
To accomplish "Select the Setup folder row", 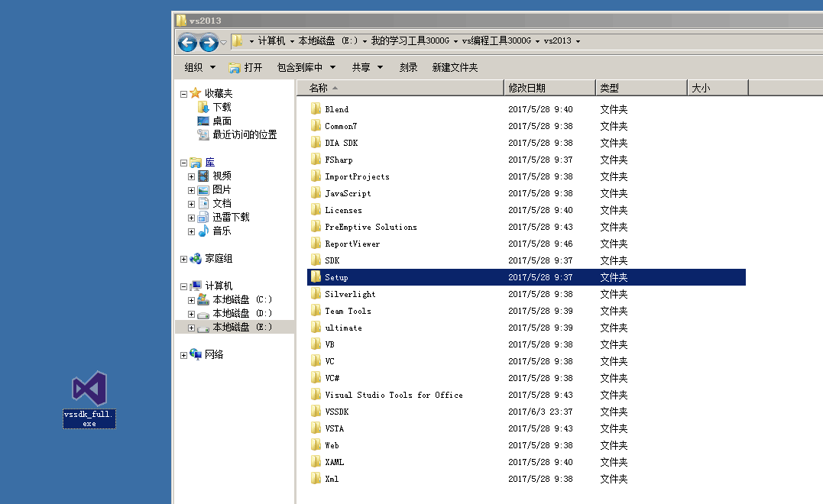I will 527,277.
